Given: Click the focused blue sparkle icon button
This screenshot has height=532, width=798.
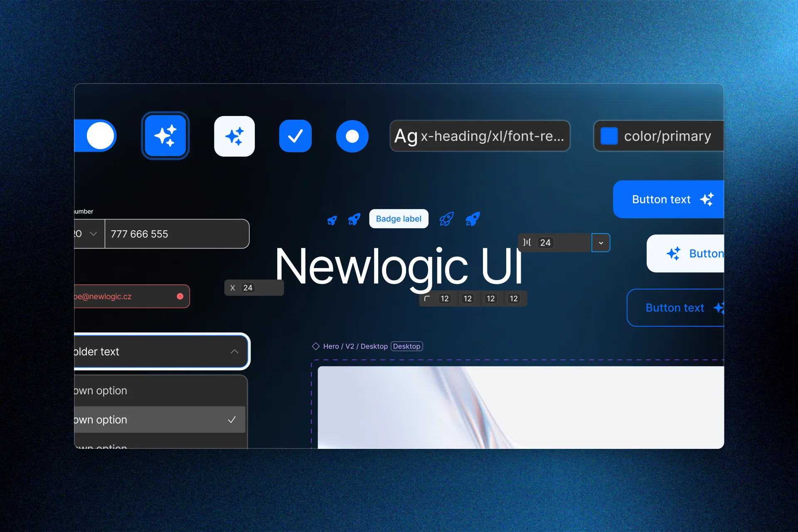Looking at the screenshot, I should 165,136.
